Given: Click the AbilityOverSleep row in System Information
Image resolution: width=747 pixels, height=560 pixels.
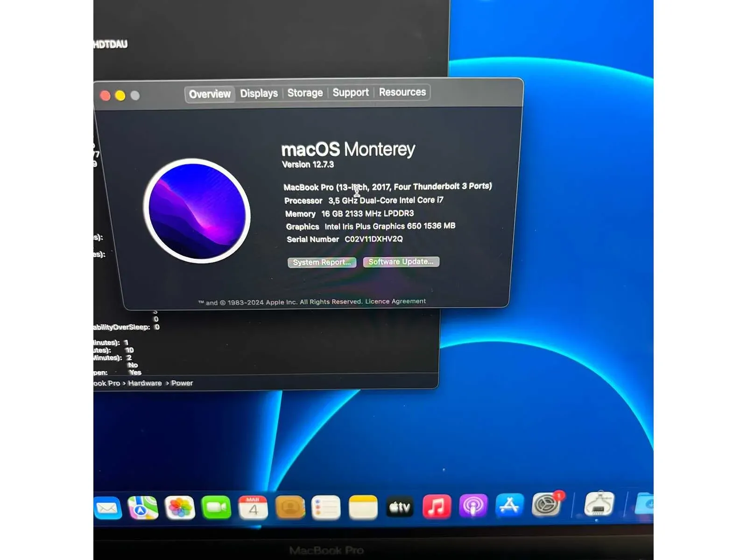Looking at the screenshot, I should pos(127,327).
